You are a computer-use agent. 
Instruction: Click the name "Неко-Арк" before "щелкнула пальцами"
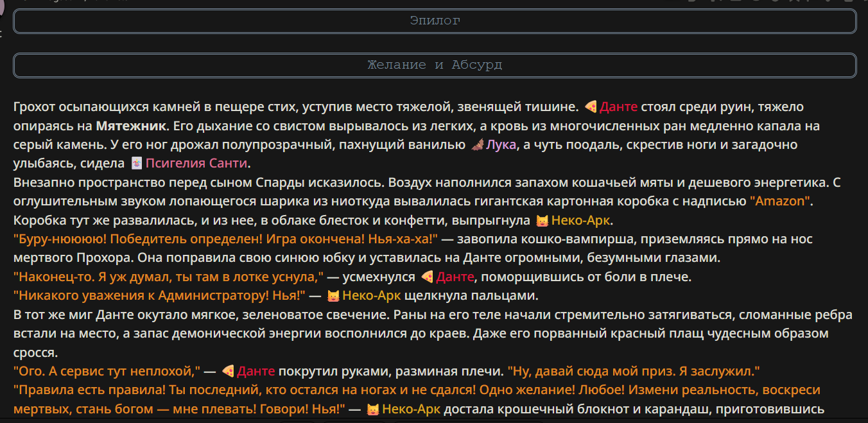click(x=372, y=296)
